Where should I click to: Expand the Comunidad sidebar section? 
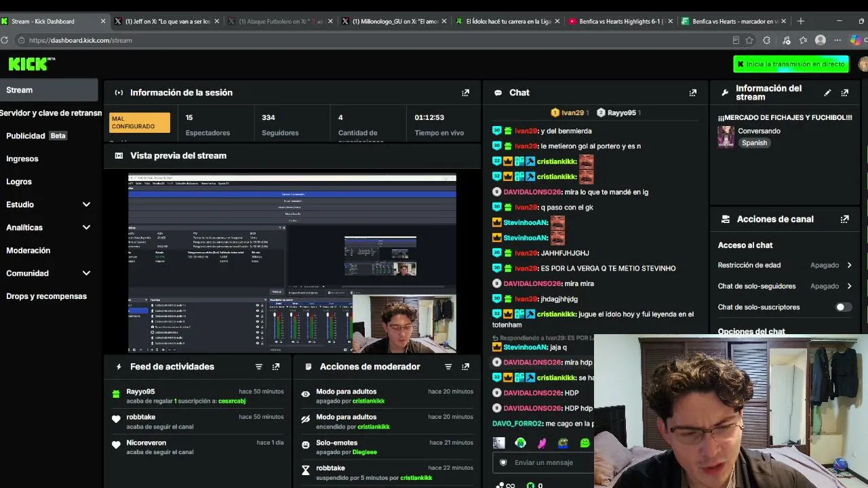coord(86,273)
